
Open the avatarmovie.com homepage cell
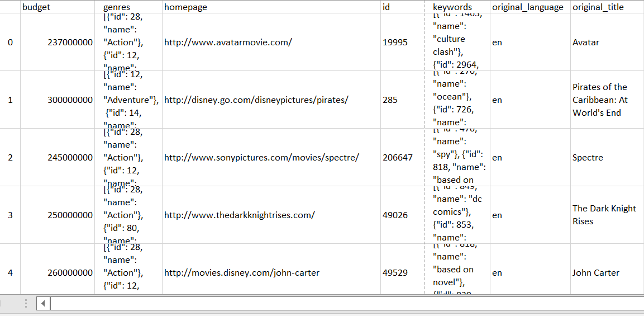tap(228, 43)
